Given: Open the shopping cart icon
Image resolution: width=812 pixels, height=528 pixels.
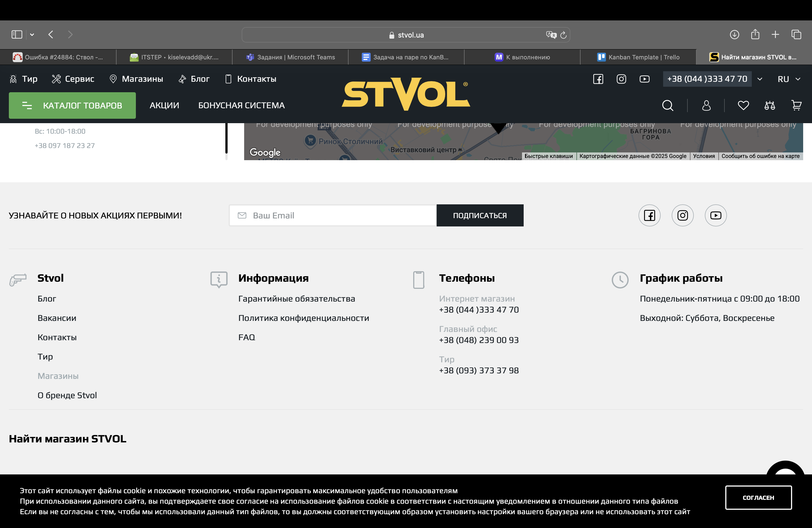Looking at the screenshot, I should tap(796, 105).
